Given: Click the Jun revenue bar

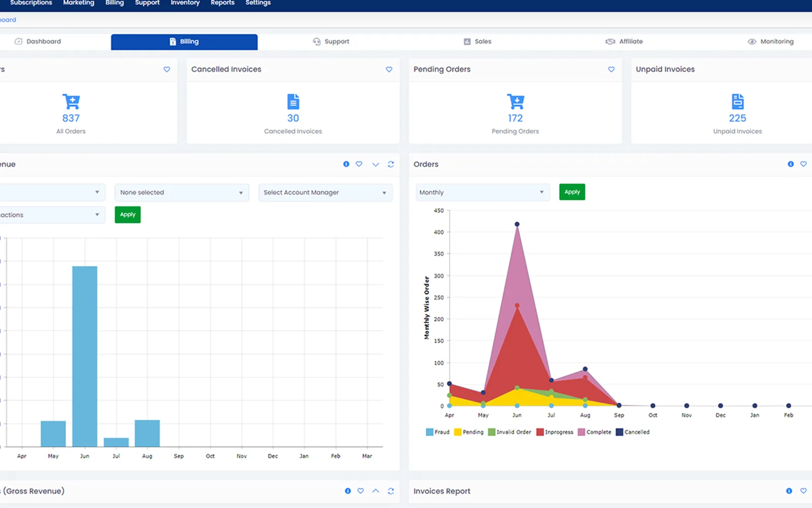Looking at the screenshot, I should 85,356.
